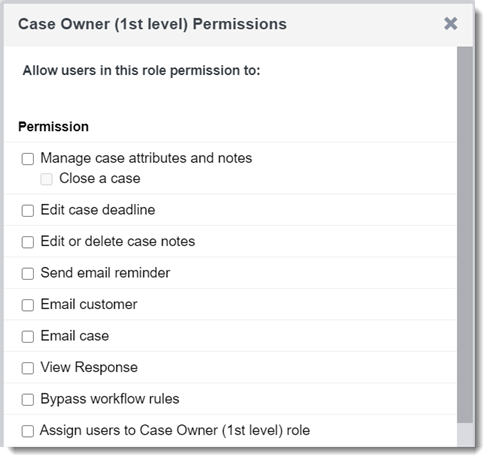Screen dimensions: 490x462
Task: Tick the Email customer checkbox
Action: click(x=28, y=305)
